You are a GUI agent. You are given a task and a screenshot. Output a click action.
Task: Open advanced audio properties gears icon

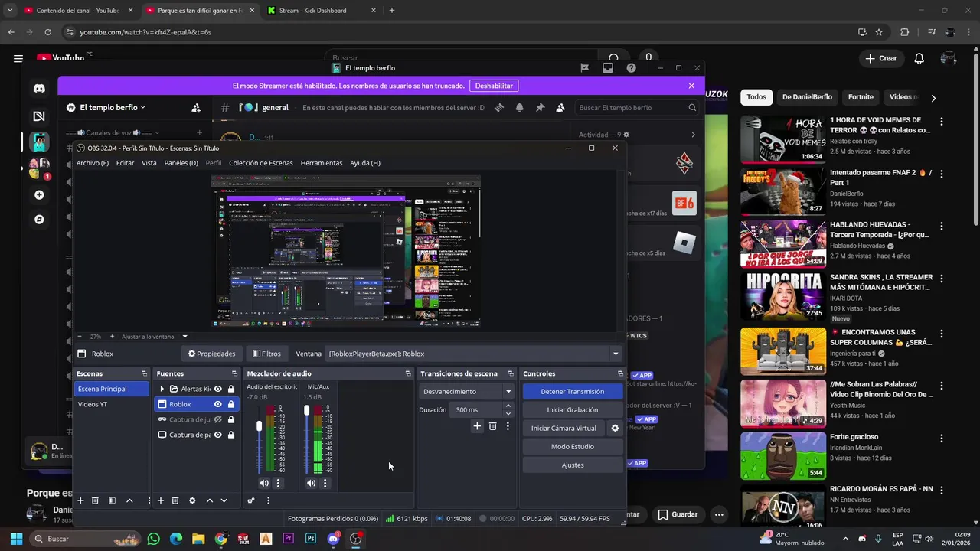(250, 500)
